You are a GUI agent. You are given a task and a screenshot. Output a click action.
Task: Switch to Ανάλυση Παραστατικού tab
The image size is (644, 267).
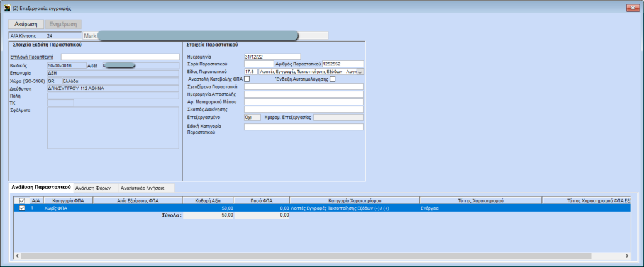pyautogui.click(x=41, y=187)
